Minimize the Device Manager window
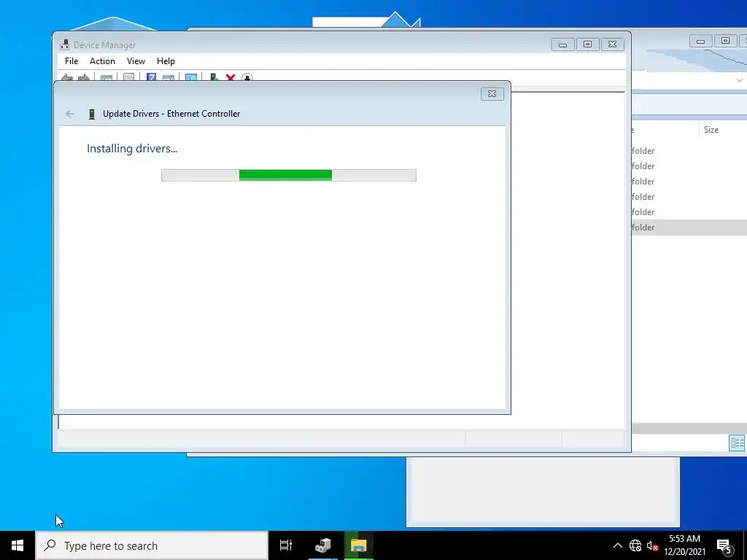This screenshot has height=560, width=747. tap(562, 44)
